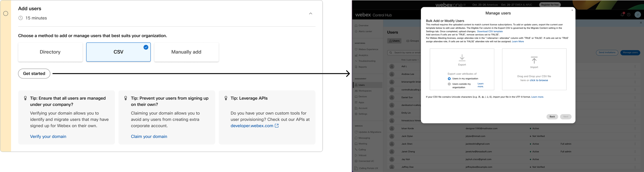The image size is (644, 172).
Task: Open the J profile avatar menu
Action: [x=638, y=15]
